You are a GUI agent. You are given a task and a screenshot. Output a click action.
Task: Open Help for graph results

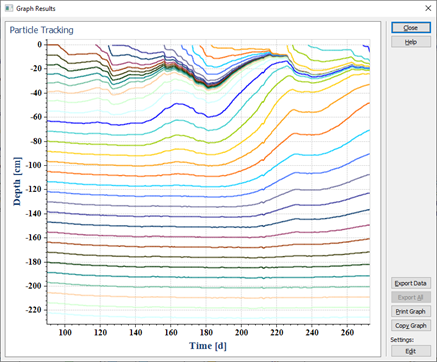coord(411,42)
